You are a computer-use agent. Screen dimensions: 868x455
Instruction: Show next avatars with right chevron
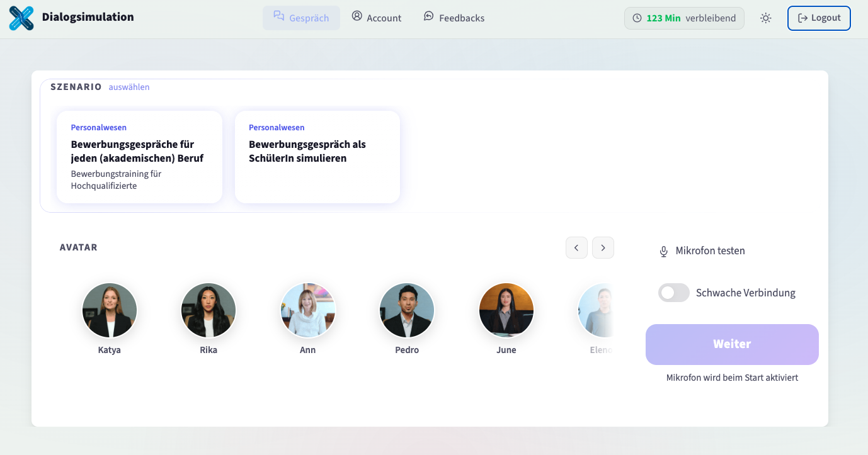click(603, 248)
